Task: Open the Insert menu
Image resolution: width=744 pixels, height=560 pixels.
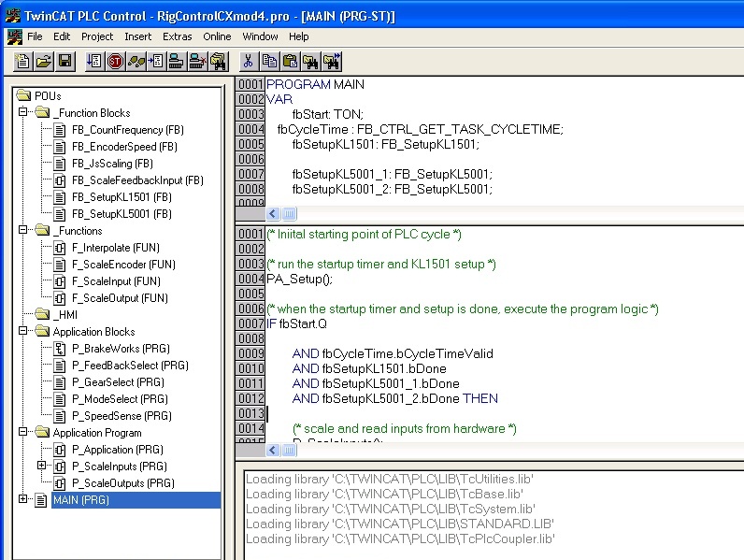Action: coord(138,36)
